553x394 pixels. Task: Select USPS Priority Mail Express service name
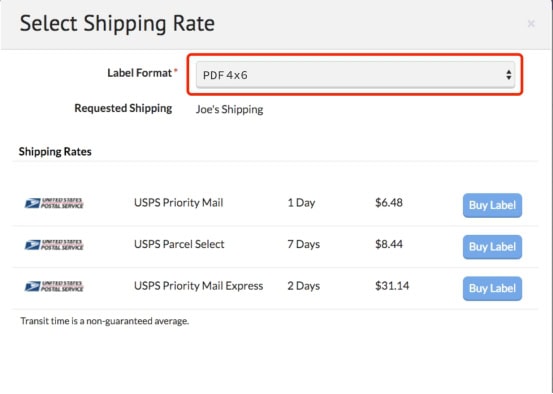click(199, 286)
